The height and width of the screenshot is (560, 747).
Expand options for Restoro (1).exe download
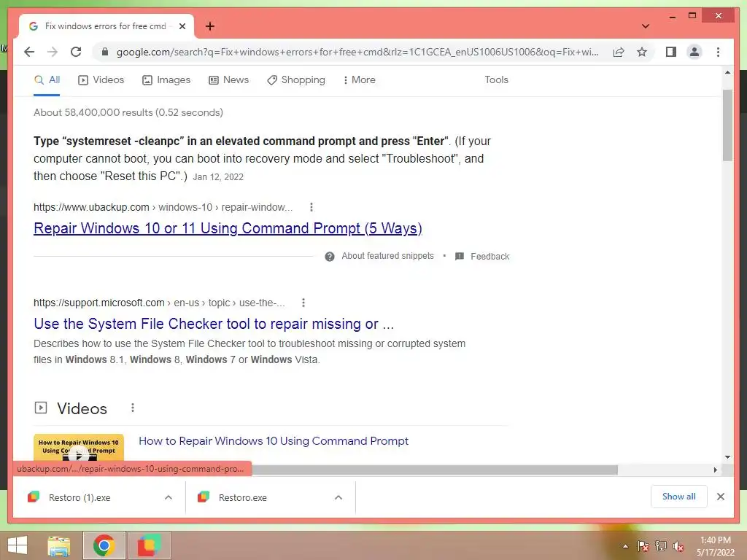(169, 497)
